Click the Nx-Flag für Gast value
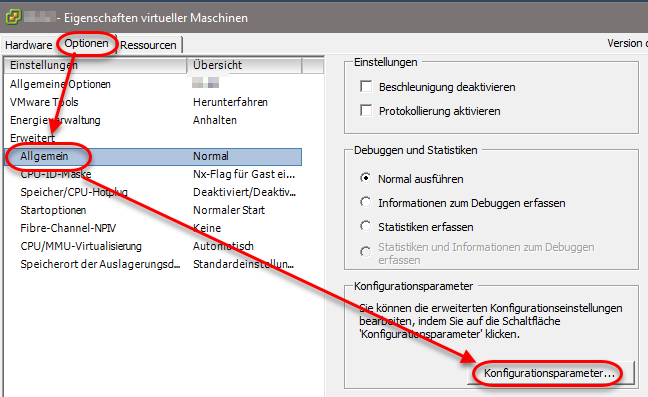The height and width of the screenshot is (397, 648). point(244,174)
